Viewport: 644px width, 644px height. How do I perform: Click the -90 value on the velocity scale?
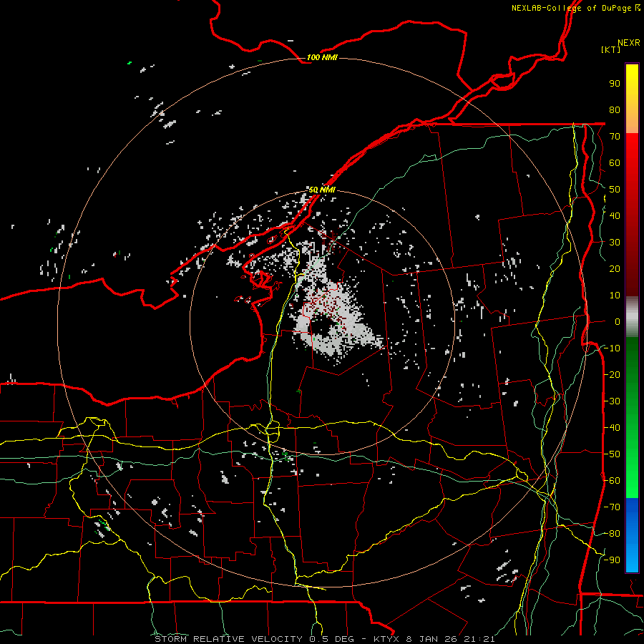pos(612,560)
